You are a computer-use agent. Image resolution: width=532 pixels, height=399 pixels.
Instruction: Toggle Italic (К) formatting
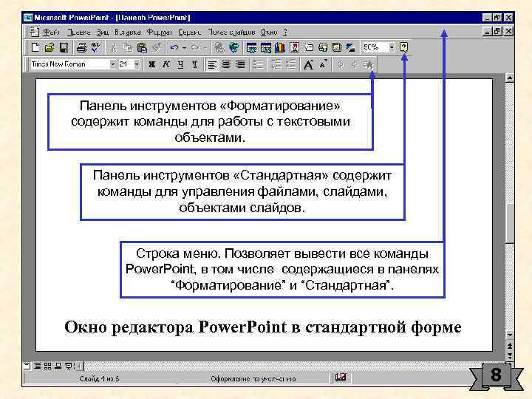[x=166, y=64]
